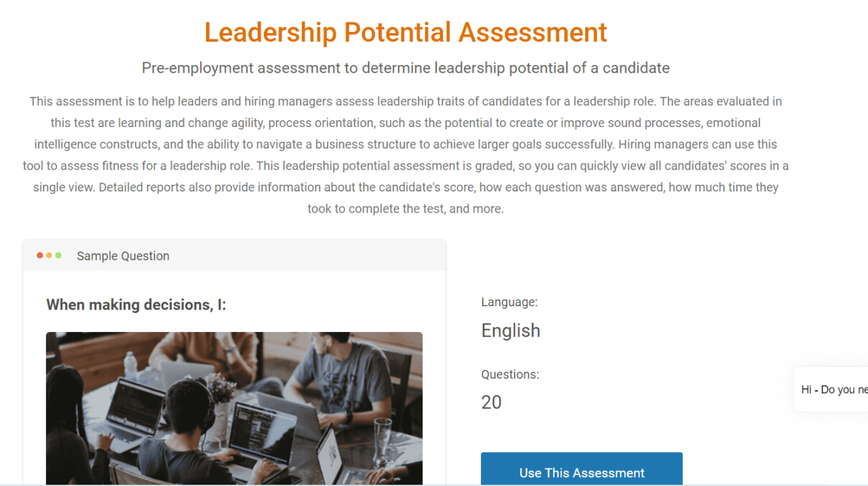This screenshot has height=486, width=868.
Task: Click the 'Language:' label
Action: click(509, 302)
